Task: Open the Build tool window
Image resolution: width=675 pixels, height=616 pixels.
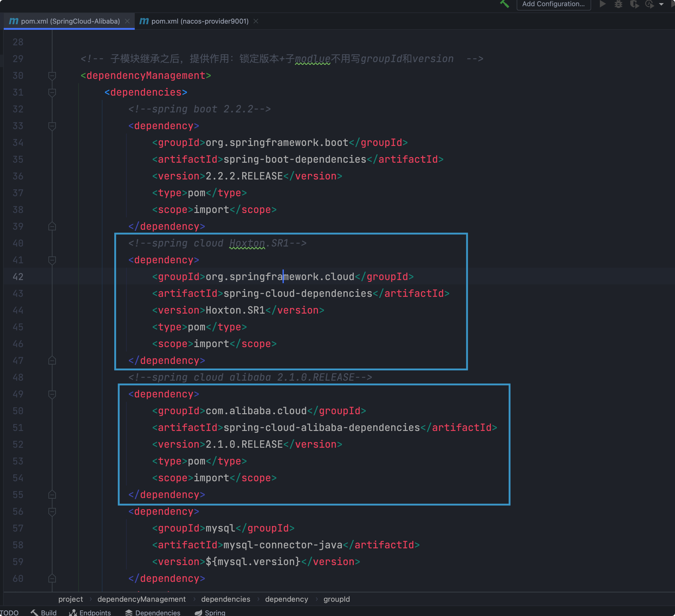Action: 44,612
